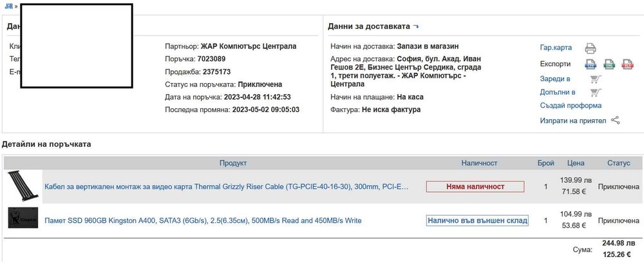Click the arrow icon beside Данни за доставката
The height and width of the screenshot is (268, 644).
pyautogui.click(x=415, y=26)
